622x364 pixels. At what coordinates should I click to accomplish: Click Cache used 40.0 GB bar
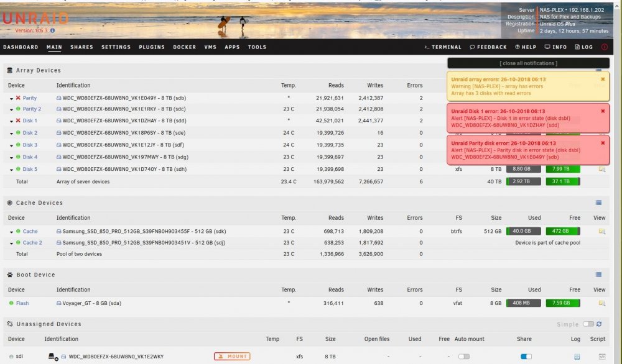click(523, 231)
